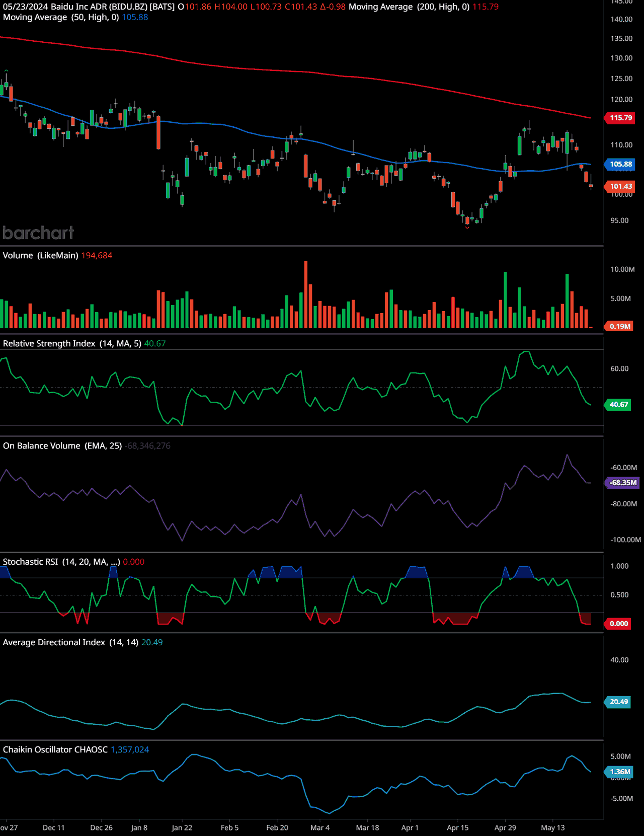This screenshot has height=836, width=644.
Task: Click the -100.00M OBV axis label
Action: tap(625, 540)
